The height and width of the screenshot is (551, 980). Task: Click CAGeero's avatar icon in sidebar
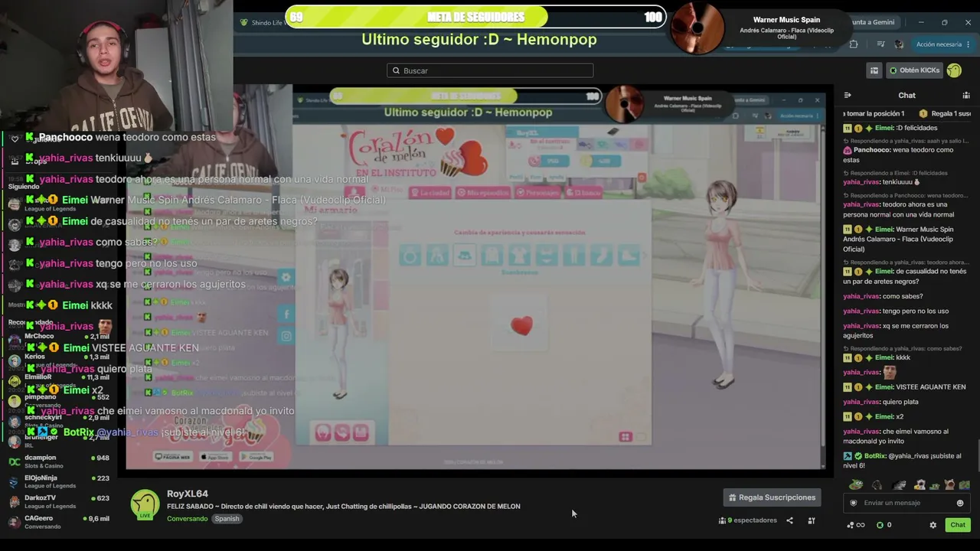pos(15,522)
